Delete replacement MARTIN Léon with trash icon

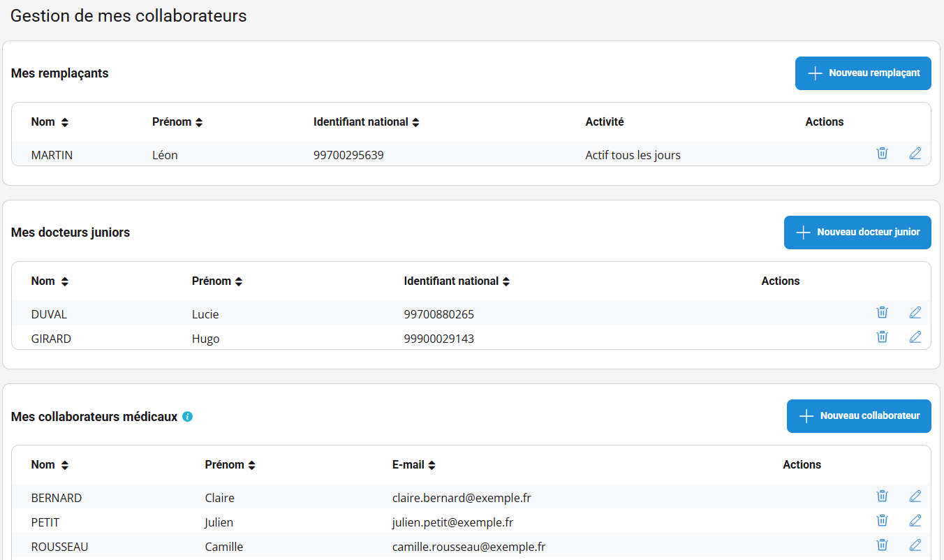tap(882, 153)
